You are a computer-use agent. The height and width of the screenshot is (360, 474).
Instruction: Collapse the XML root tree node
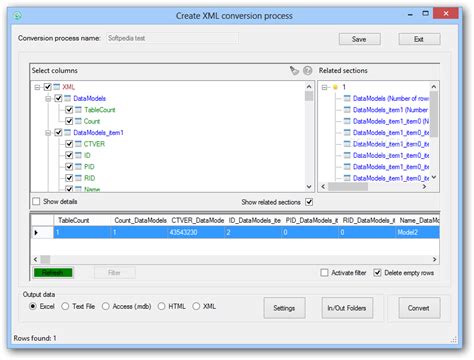point(37,87)
